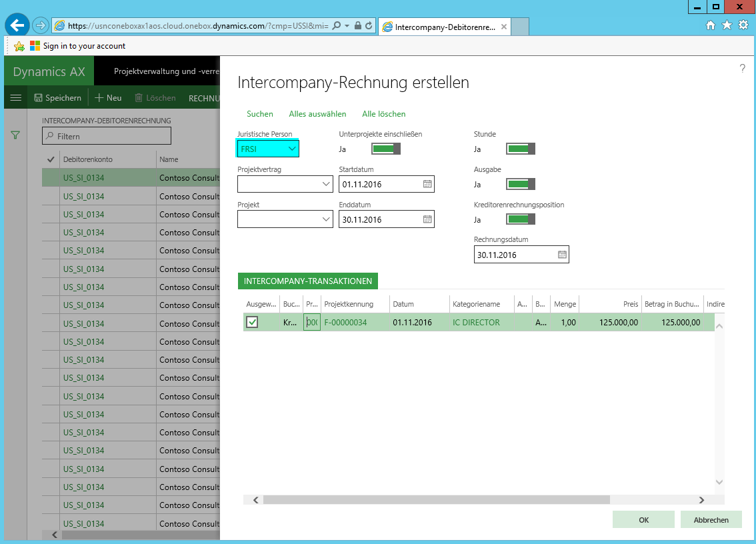The height and width of the screenshot is (544, 756).
Task: Open the Enddatum calendar picker
Action: 427,219
